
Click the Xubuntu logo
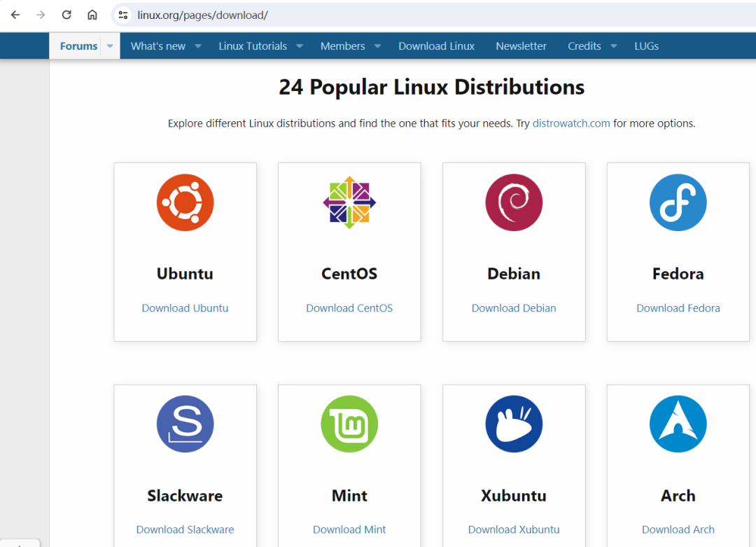pos(514,424)
